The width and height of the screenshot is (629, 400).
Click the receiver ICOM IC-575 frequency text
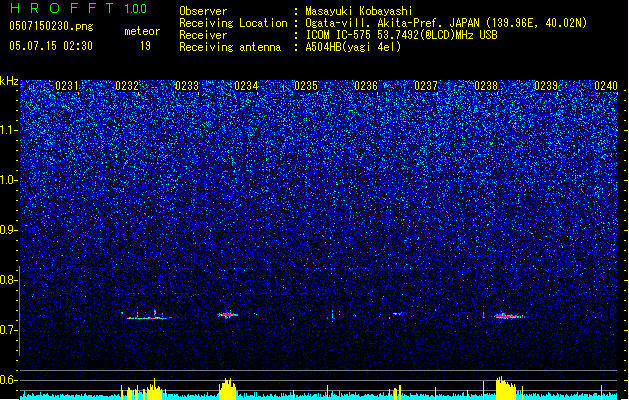pos(402,35)
